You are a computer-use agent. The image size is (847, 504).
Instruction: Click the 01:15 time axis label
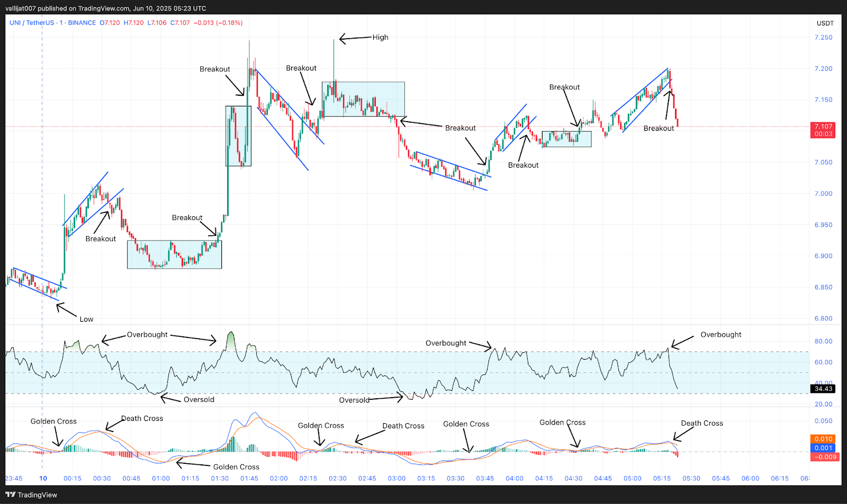[191, 479]
